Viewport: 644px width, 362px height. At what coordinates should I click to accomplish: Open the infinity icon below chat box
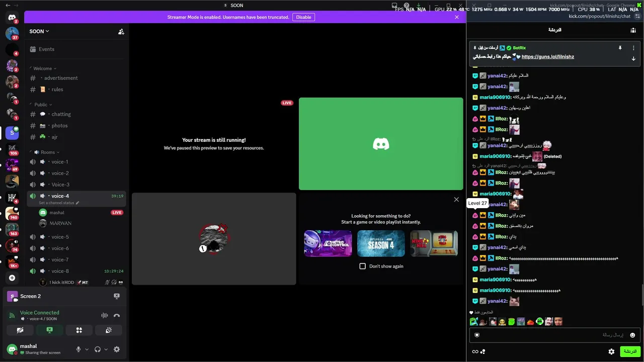[475, 351]
